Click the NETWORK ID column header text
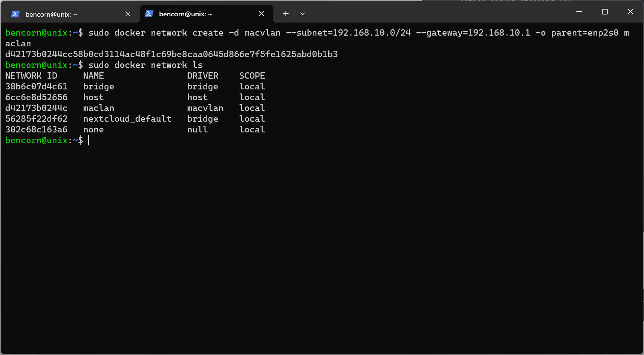Viewport: 644px width, 355px height. (31, 76)
